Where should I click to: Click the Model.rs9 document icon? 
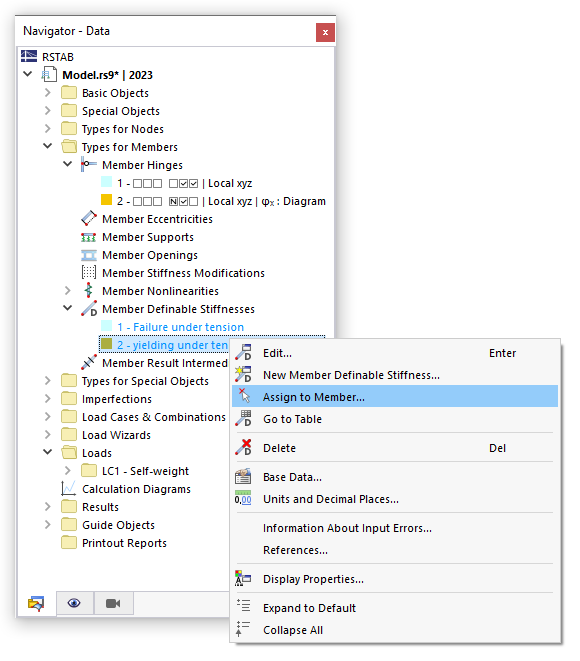[49, 75]
